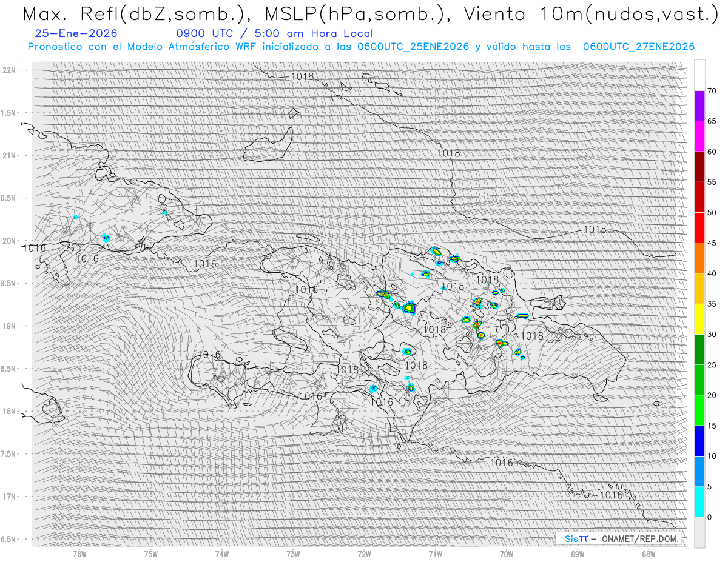Screen dimensions: 728x562
Task: Click the '74W' longitude axis label
Action: point(221,554)
